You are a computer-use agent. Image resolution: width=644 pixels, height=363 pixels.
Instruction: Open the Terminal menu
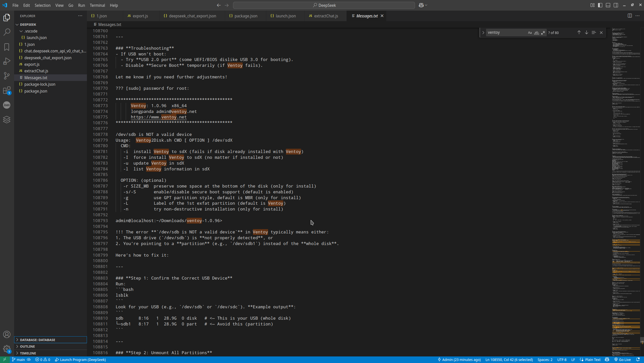coord(97,5)
